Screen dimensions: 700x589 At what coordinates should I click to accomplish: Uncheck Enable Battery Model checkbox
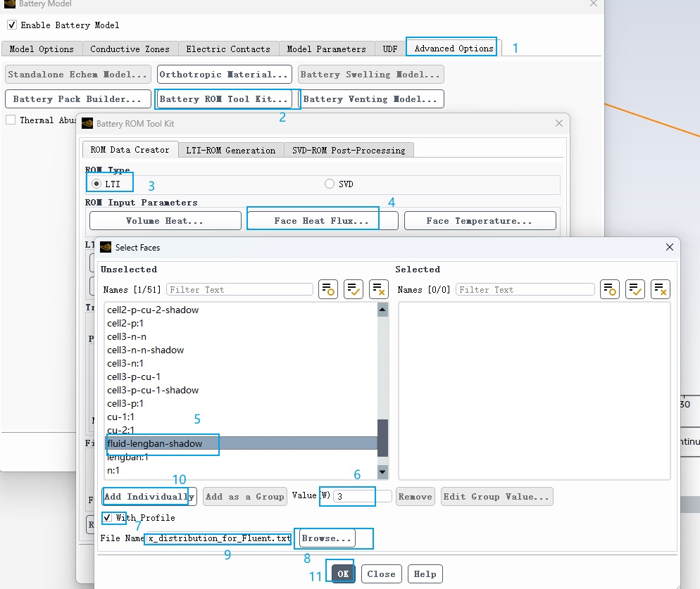[12, 25]
